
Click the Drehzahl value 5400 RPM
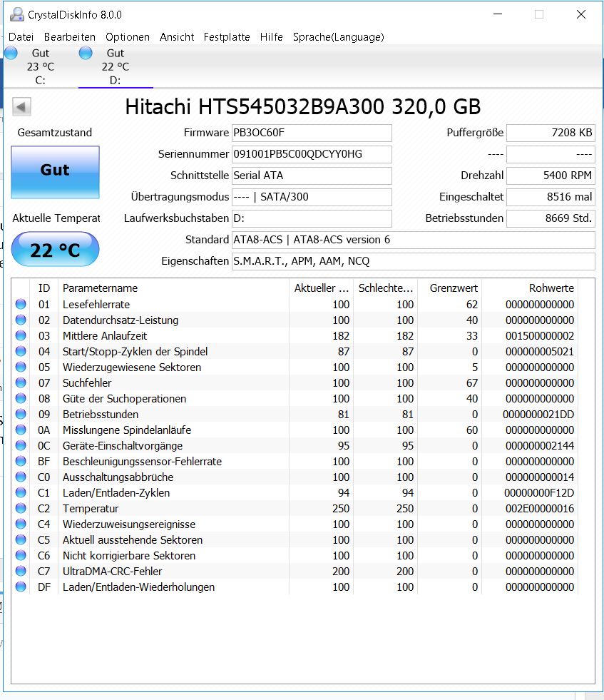coord(551,176)
